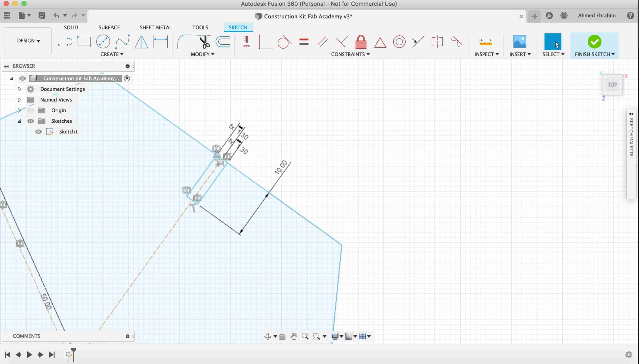Select the Center Diameter Circle tool

[x=103, y=41]
